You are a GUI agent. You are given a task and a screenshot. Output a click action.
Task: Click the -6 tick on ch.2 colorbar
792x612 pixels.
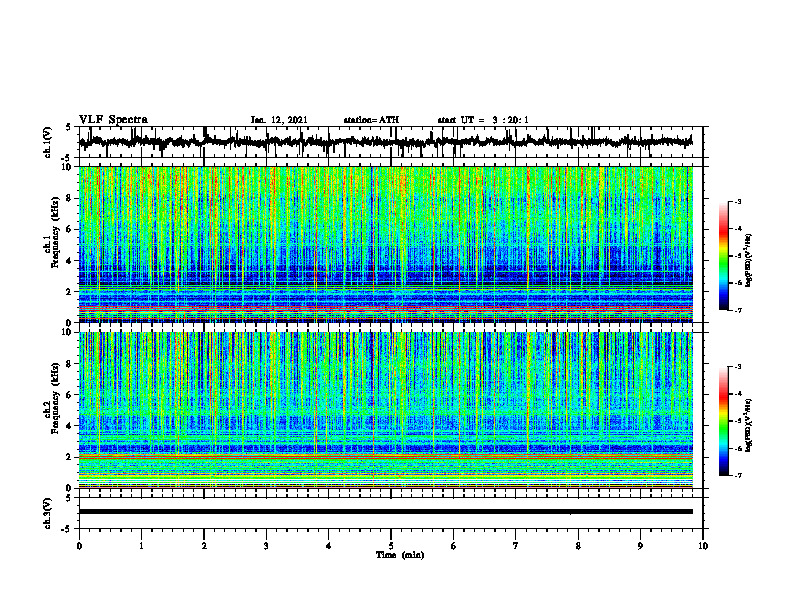click(x=738, y=448)
